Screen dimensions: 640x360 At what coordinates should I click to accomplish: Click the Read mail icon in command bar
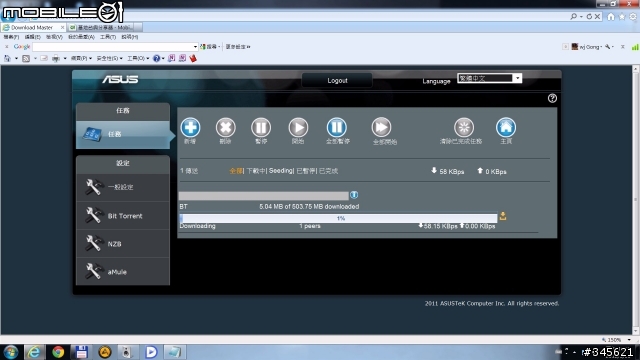(44, 58)
